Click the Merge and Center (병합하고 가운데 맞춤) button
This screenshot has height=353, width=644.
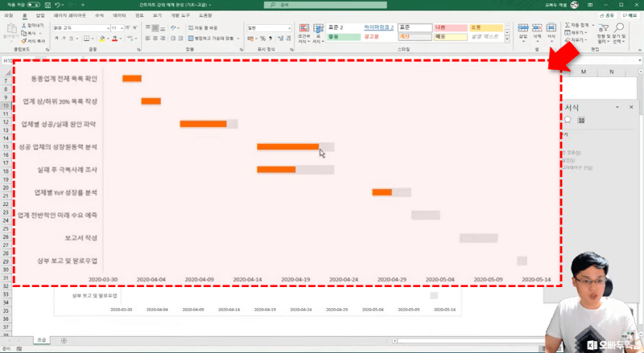pyautogui.click(x=212, y=38)
